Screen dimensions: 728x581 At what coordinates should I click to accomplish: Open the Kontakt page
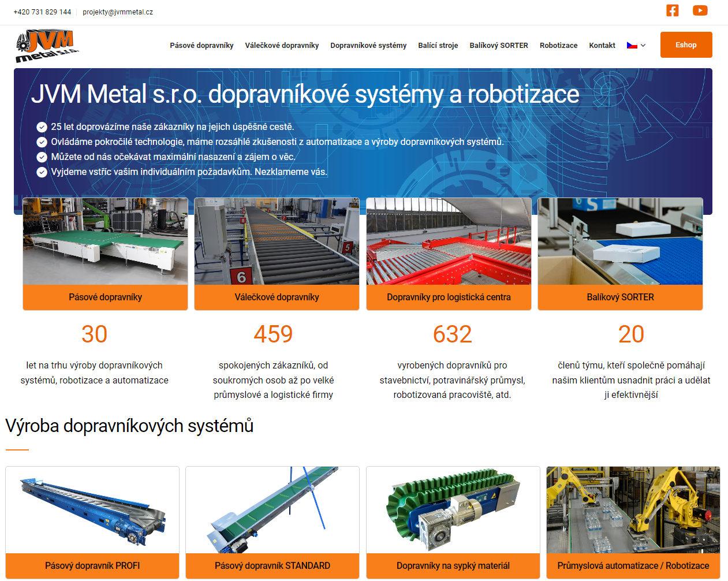pyautogui.click(x=602, y=46)
